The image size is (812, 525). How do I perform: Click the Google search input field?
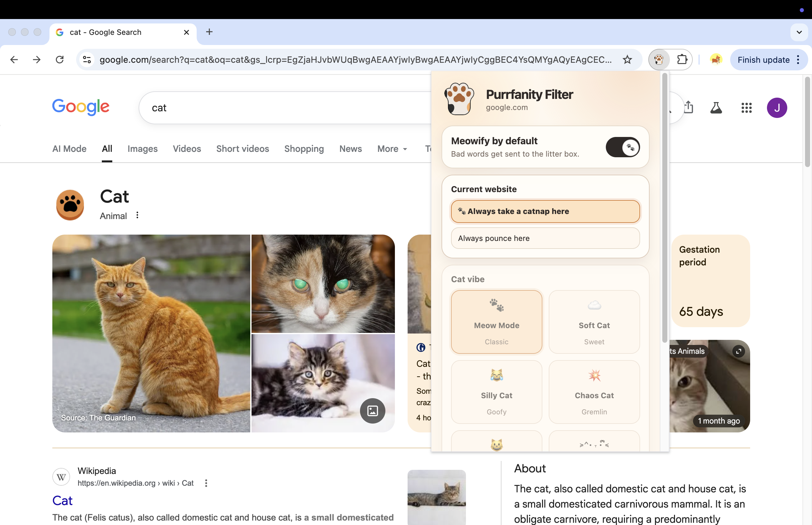point(285,108)
